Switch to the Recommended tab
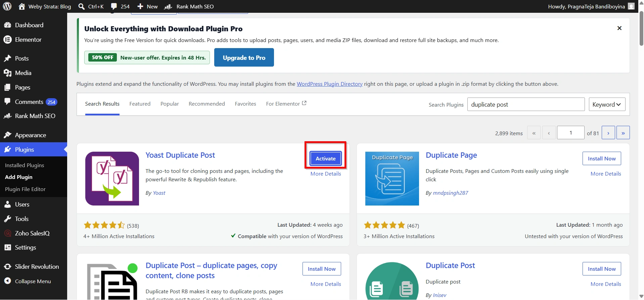 pos(207,104)
